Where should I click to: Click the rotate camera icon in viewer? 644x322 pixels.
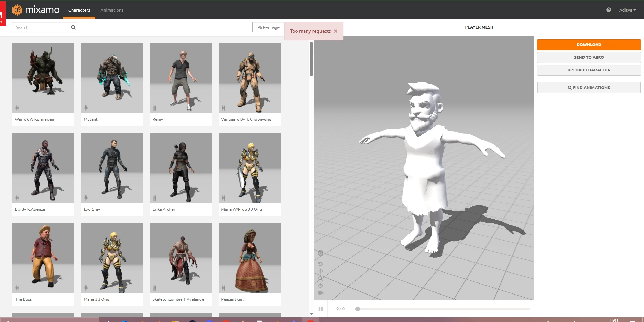(320, 264)
